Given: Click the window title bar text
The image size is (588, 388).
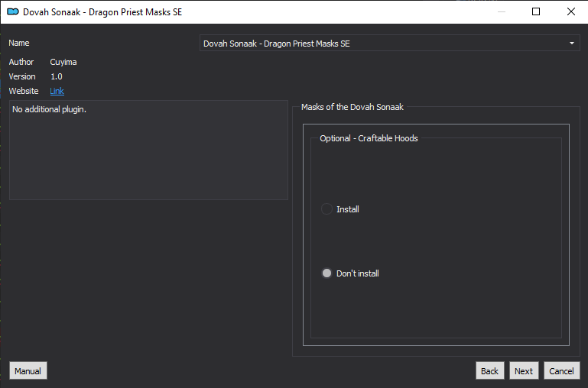Looking at the screenshot, I should tap(102, 12).
